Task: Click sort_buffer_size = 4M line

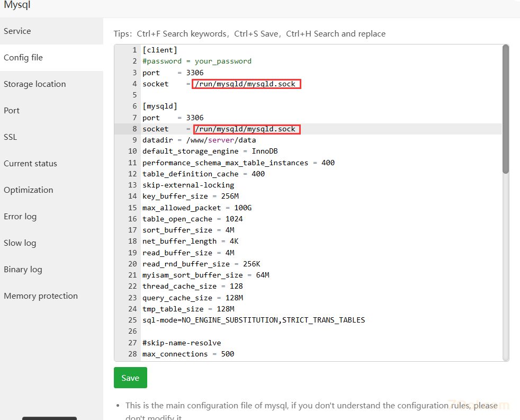Action: (189, 230)
